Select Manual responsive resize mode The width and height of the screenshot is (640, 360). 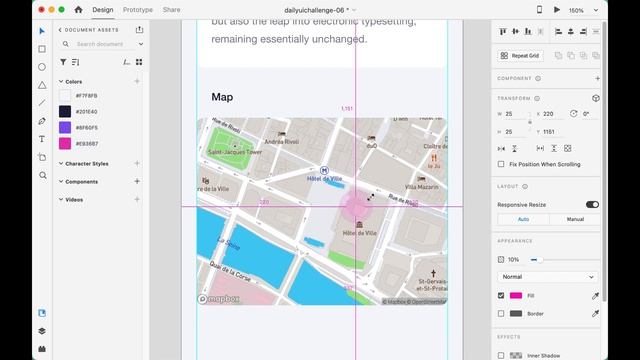point(575,219)
